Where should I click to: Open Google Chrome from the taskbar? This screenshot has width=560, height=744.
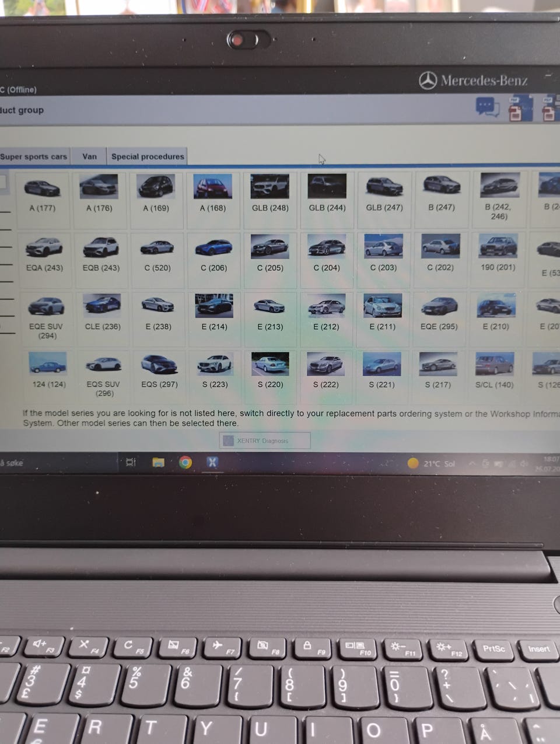click(185, 462)
